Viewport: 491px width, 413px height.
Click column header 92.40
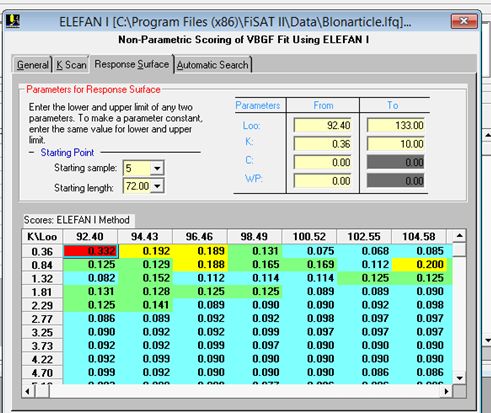coord(90,237)
